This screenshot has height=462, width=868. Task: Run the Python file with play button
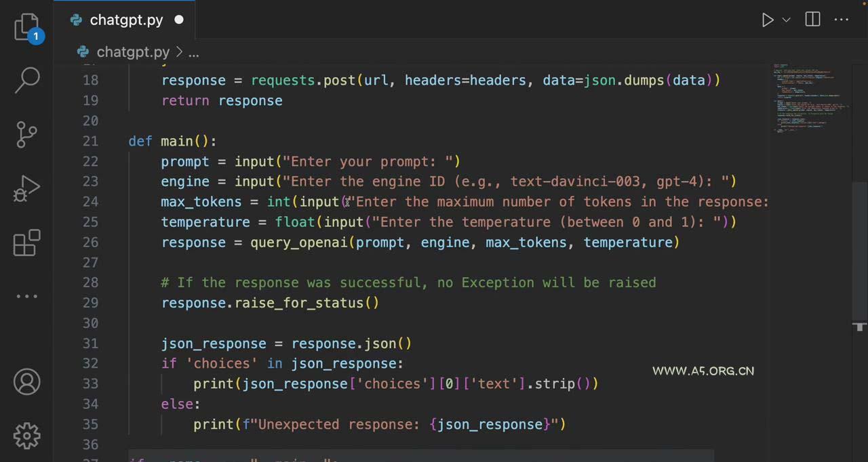767,20
